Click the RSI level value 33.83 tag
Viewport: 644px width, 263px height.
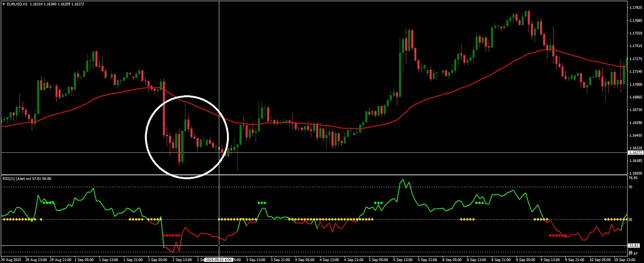tap(634, 245)
